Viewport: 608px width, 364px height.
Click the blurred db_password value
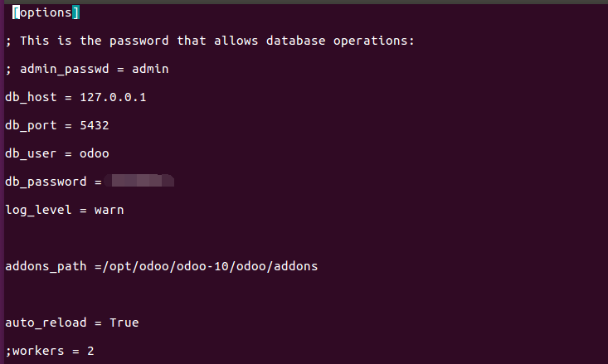click(x=139, y=181)
